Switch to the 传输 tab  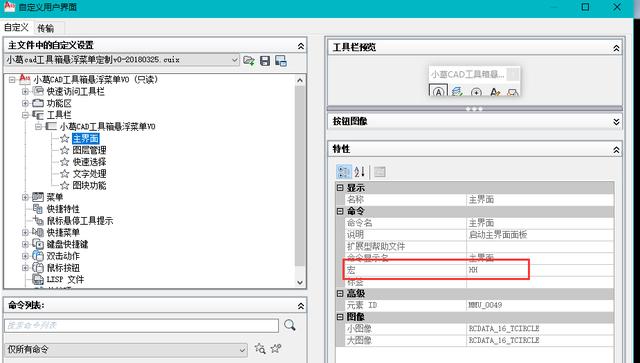coord(46,28)
